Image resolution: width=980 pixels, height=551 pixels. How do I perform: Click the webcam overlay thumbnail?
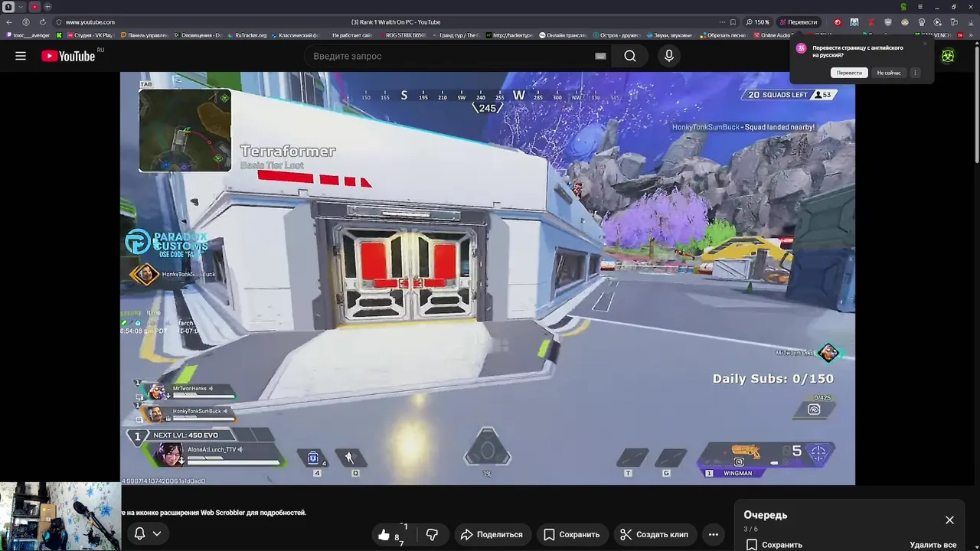pyautogui.click(x=60, y=516)
